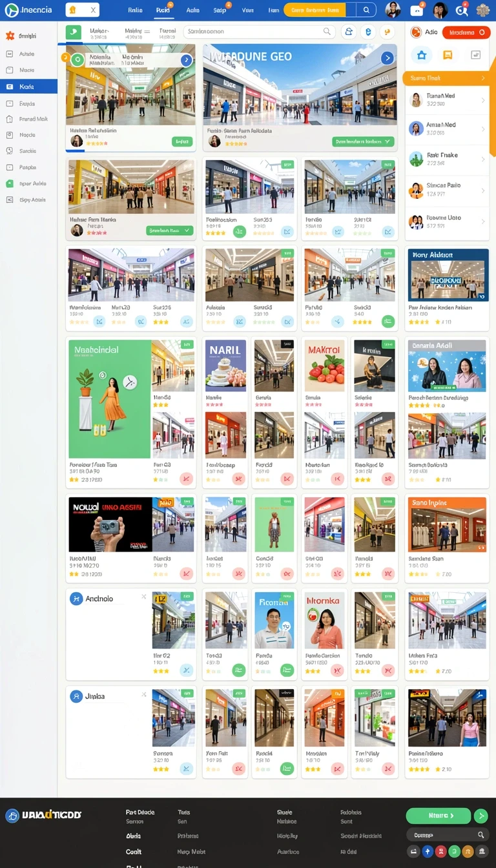496x868 pixels.
Task: Click the blue arrow on the MISADUNE GEO banner
Action: click(x=387, y=58)
